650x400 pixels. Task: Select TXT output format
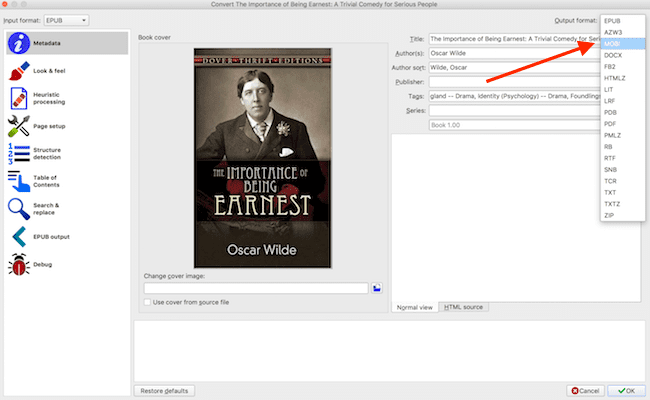(622, 192)
